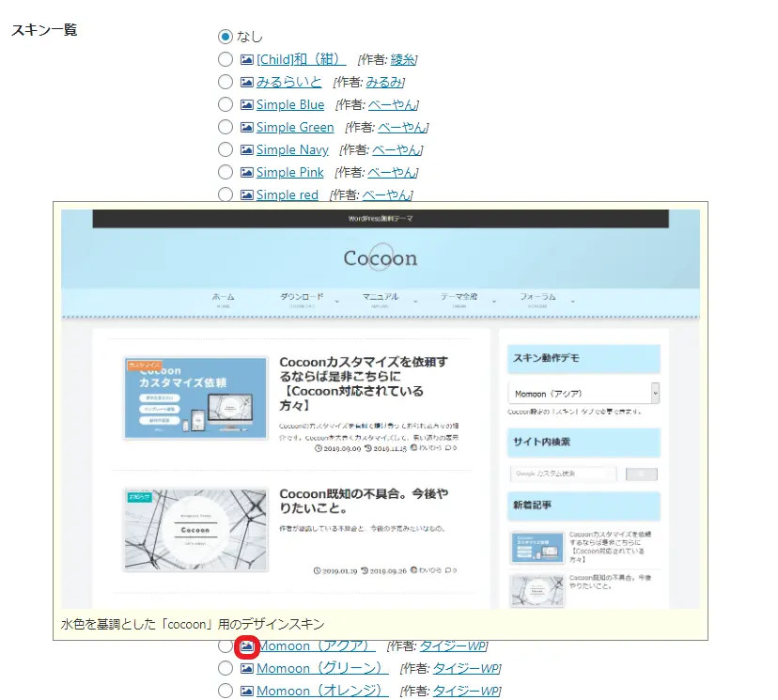The image size is (778, 700).
Task: Click the Momoon（アクア） preview image icon
Action: coord(246,646)
